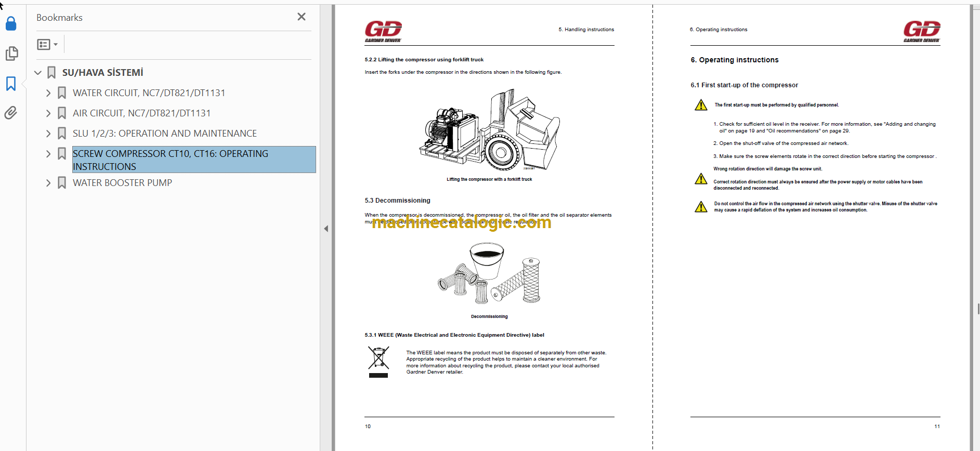
Task: Click the Bookmarks panel title
Action: coord(59,18)
